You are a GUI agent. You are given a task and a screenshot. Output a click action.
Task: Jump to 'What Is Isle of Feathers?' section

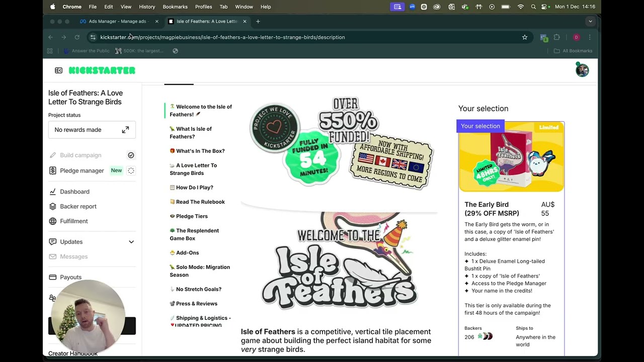pyautogui.click(x=191, y=133)
